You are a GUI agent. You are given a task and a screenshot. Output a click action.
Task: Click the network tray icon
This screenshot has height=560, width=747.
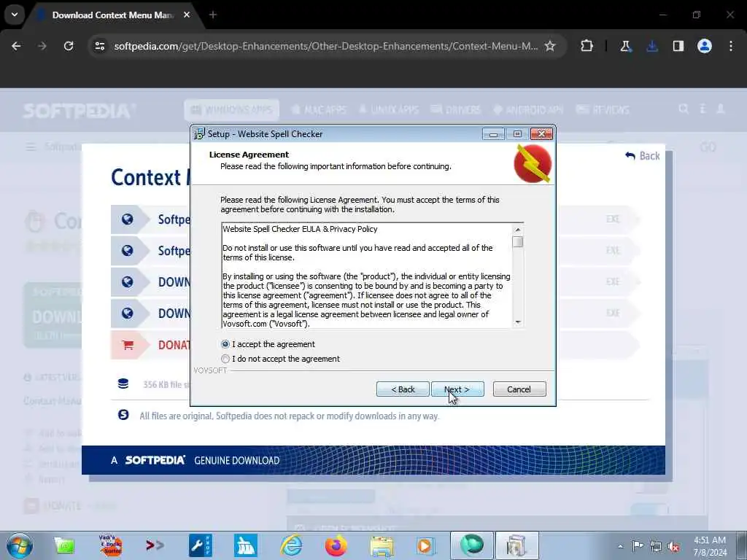[x=656, y=546]
